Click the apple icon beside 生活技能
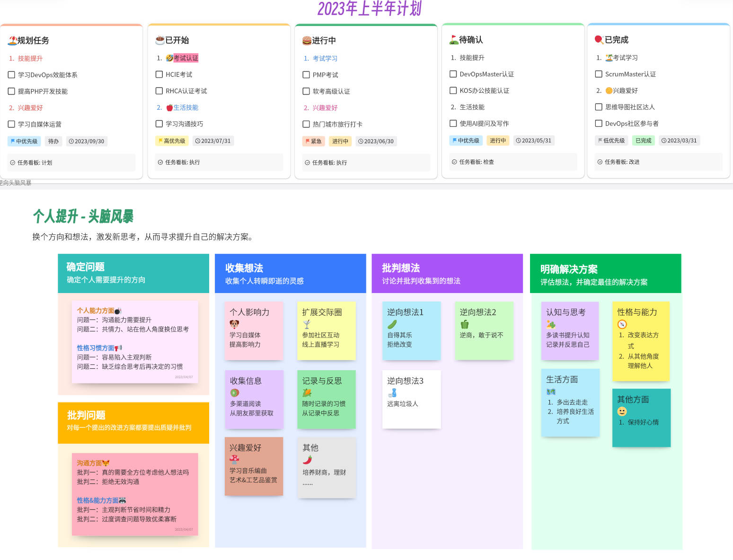The image size is (733, 560). 169,108
